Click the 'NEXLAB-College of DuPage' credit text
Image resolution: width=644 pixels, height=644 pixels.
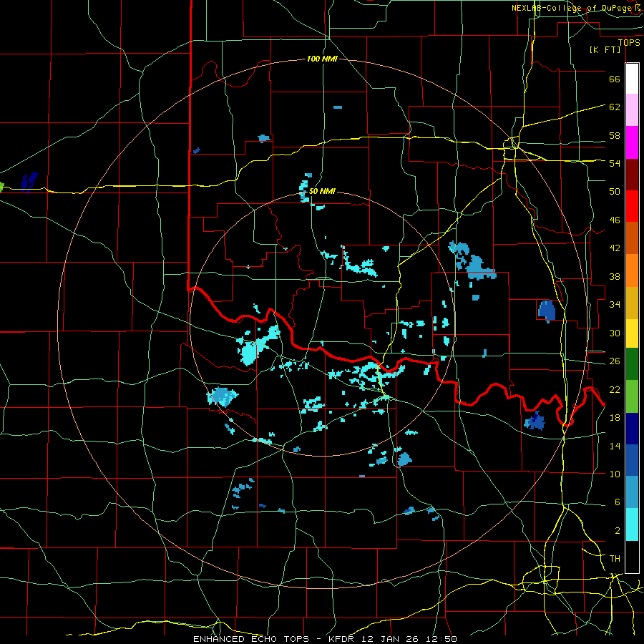click(572, 8)
